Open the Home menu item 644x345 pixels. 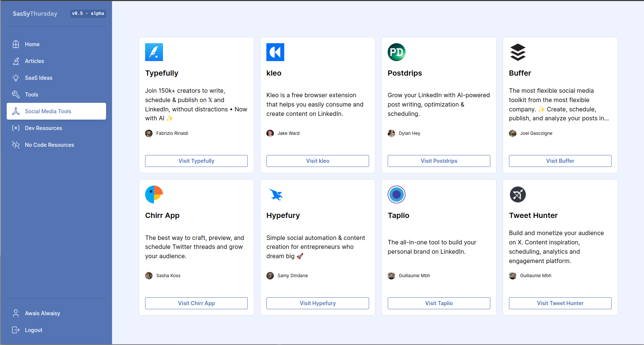pyautogui.click(x=56, y=44)
